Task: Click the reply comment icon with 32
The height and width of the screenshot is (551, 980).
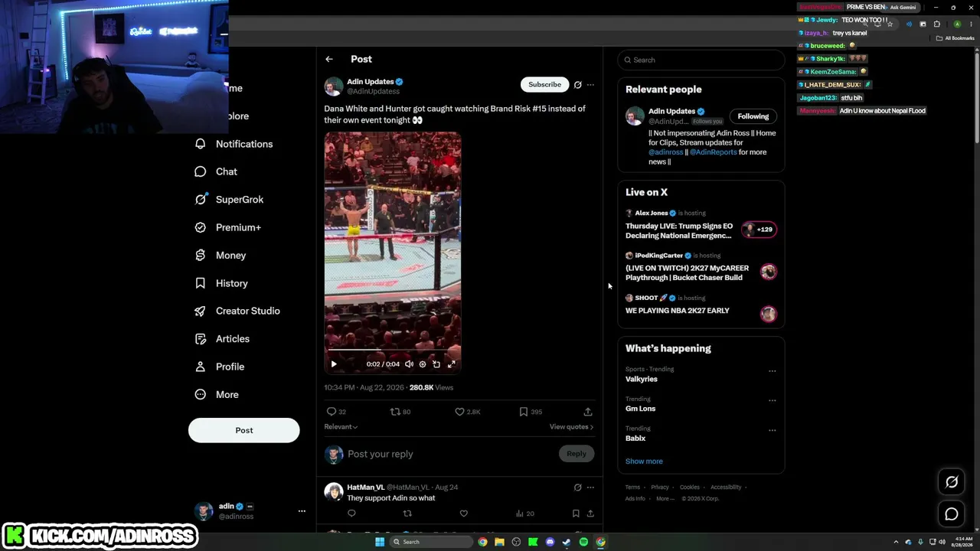Action: click(332, 412)
